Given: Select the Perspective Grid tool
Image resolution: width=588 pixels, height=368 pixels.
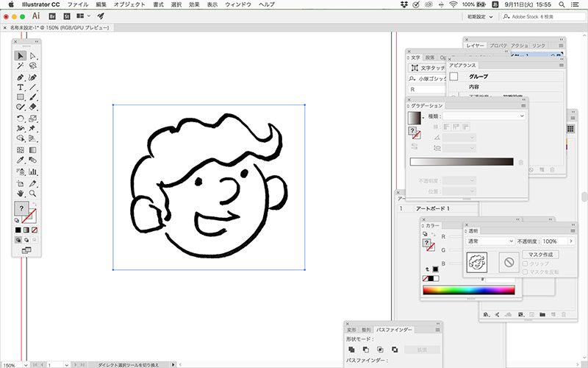Looking at the screenshot, I should [32, 138].
